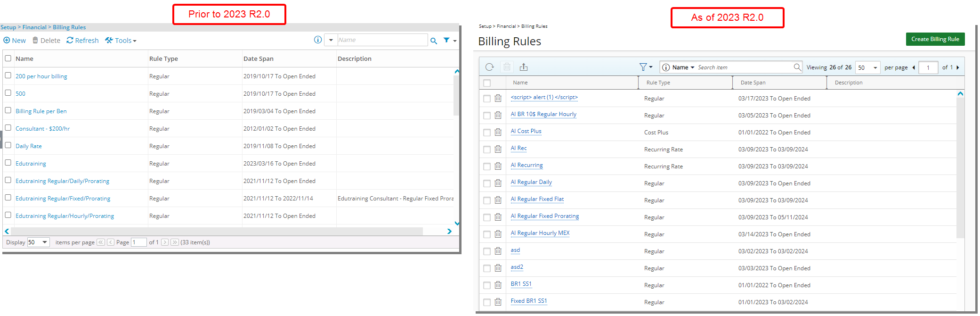Screen dimensions: 980x316
Task: Click Delete in the pre-2023 R2.0 toolbar
Action: point(46,41)
